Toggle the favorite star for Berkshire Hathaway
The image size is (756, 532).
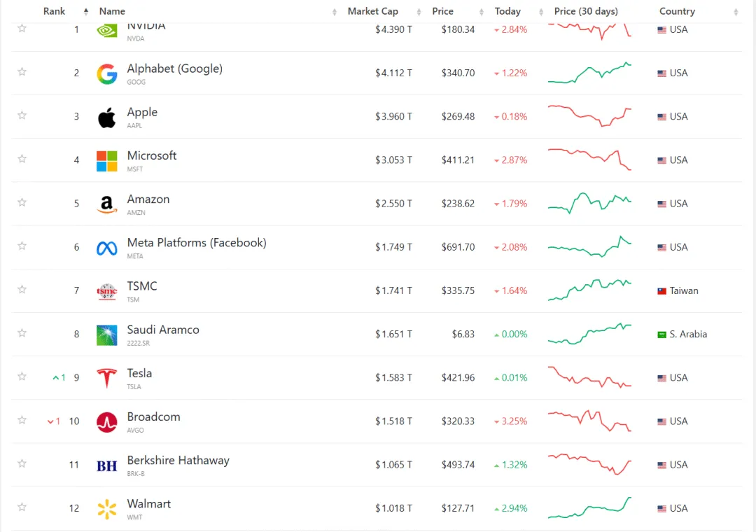point(22,463)
